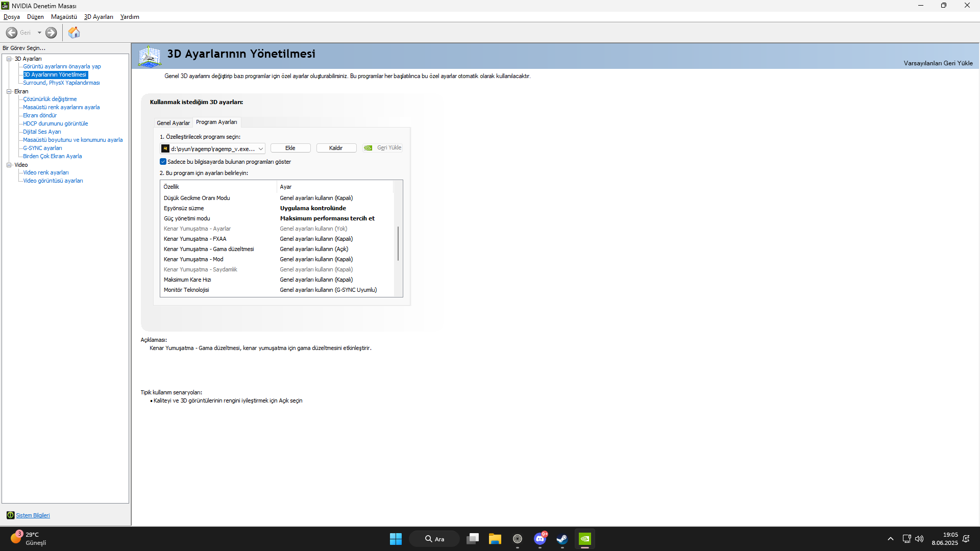Open Steam from the taskbar
Image resolution: width=980 pixels, height=551 pixels.
click(562, 539)
